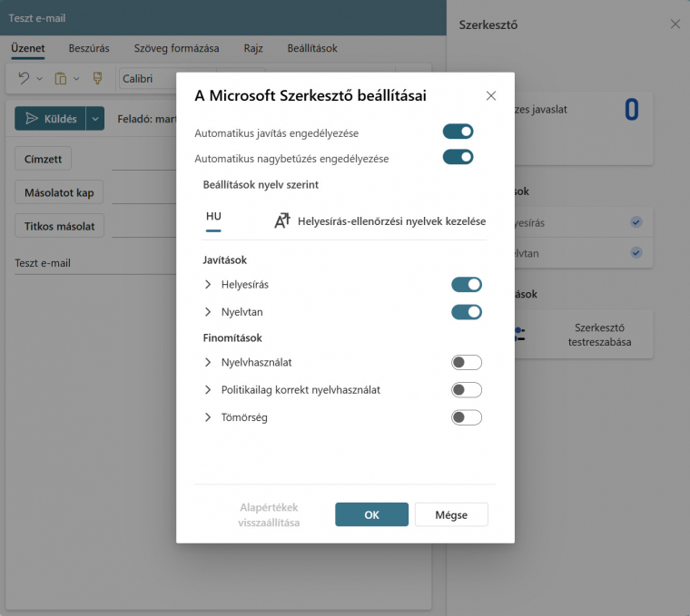690x616 pixels.
Task: Select the format painter icon
Action: coord(97,78)
